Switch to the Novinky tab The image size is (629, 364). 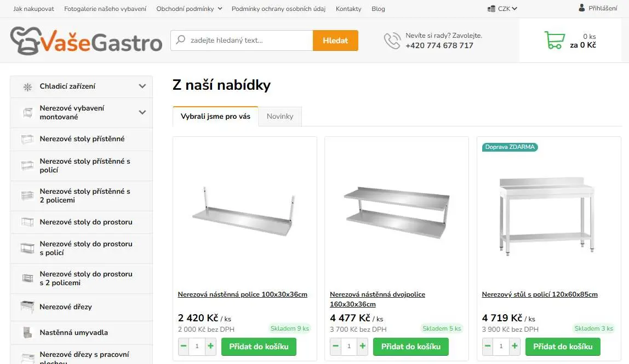(279, 116)
